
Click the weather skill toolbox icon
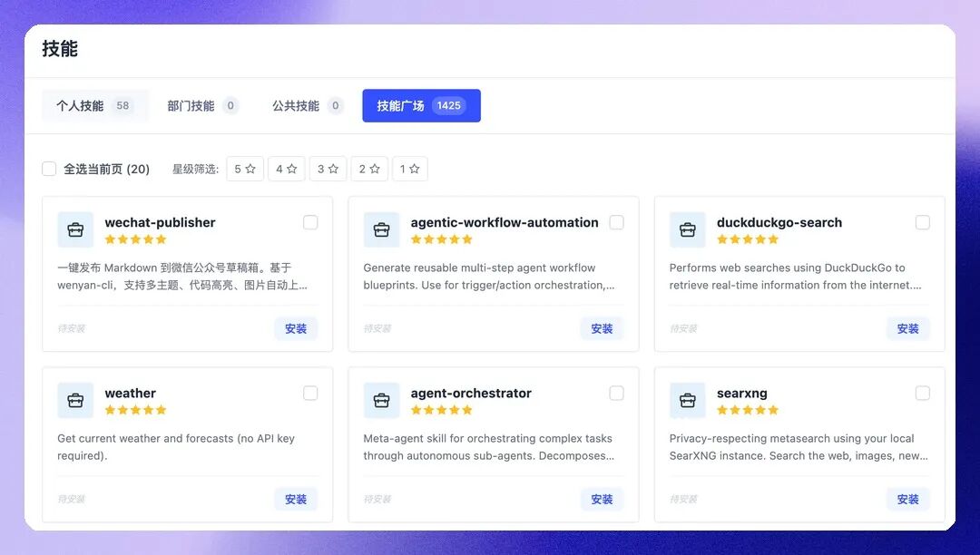pos(75,400)
